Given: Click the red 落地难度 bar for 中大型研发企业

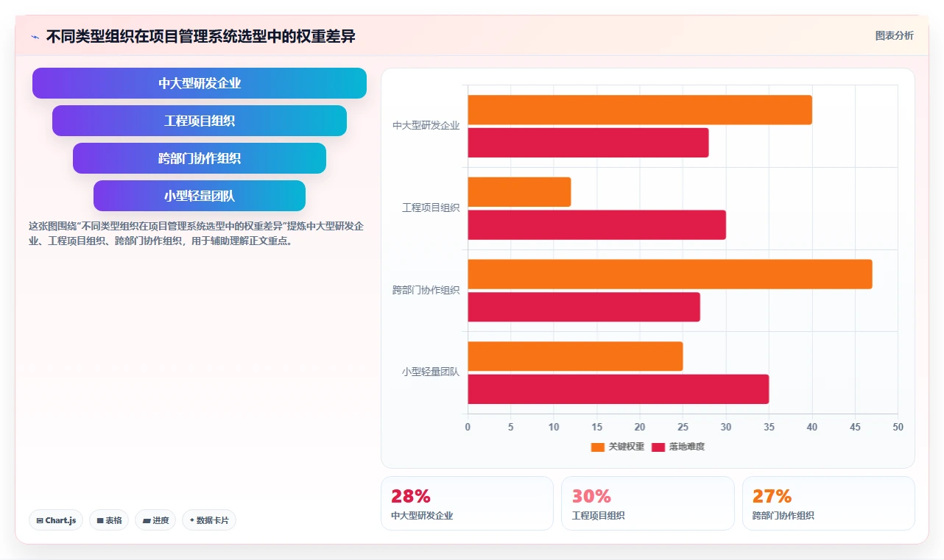Looking at the screenshot, I should pyautogui.click(x=588, y=143).
